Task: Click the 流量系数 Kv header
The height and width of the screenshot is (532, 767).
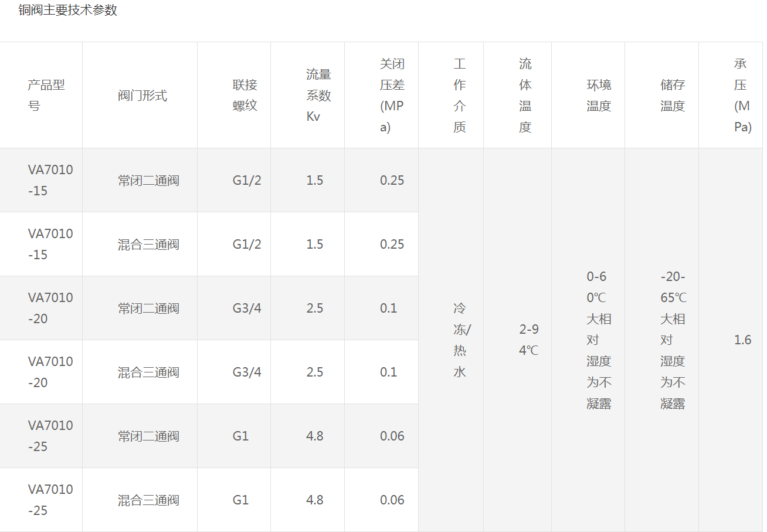Action: [318, 96]
